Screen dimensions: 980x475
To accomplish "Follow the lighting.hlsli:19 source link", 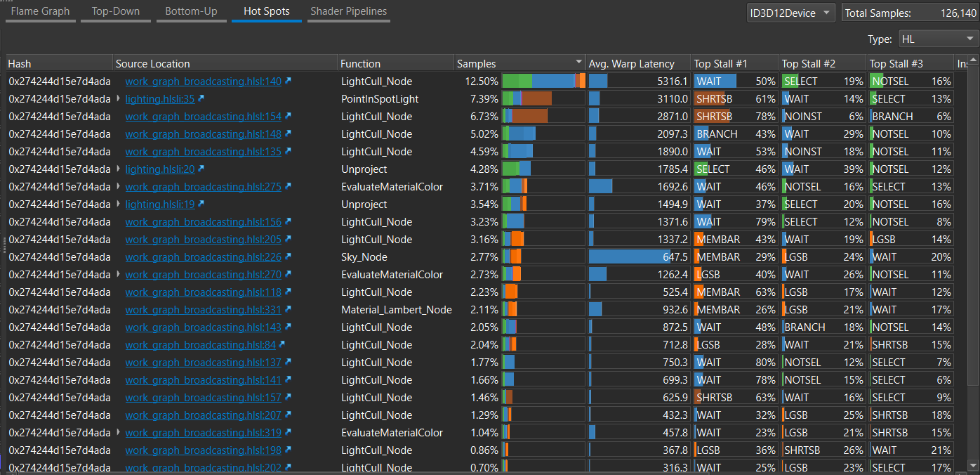I will tap(160, 204).
